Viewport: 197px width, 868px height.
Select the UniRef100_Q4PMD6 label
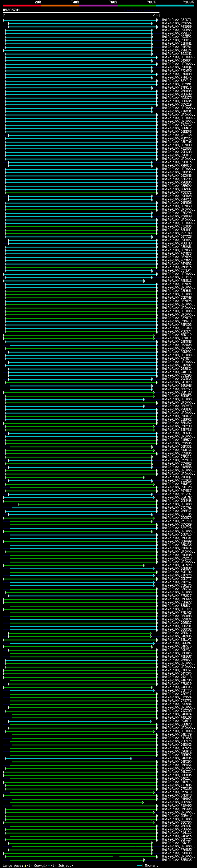click(177, 203)
